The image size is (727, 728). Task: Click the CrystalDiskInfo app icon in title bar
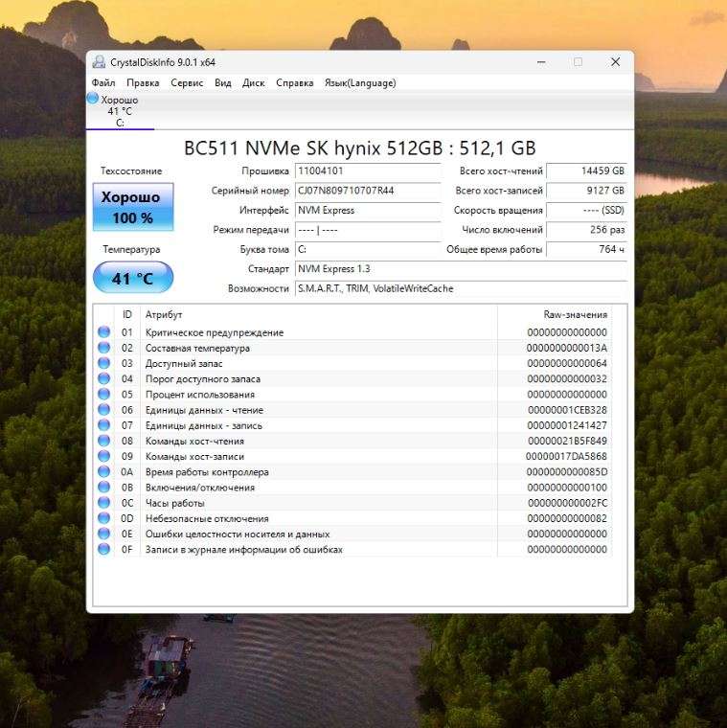99,62
